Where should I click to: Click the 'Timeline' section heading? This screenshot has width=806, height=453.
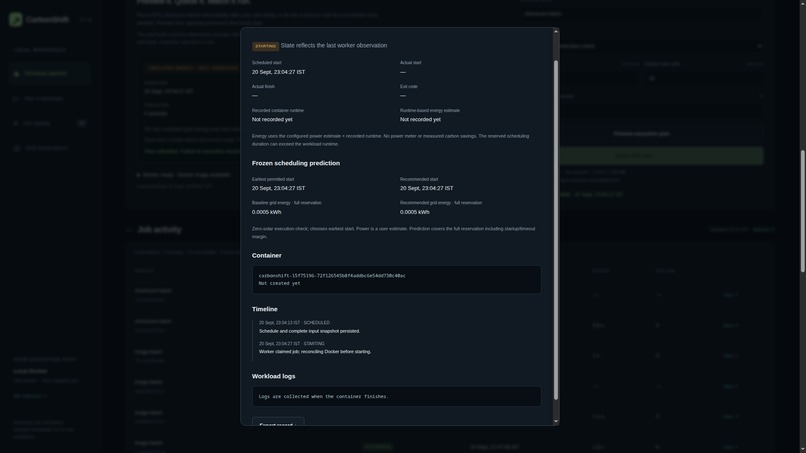(x=265, y=309)
